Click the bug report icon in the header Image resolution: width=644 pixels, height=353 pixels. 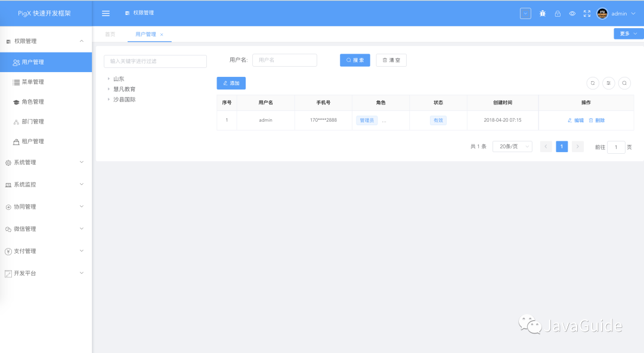(x=542, y=13)
